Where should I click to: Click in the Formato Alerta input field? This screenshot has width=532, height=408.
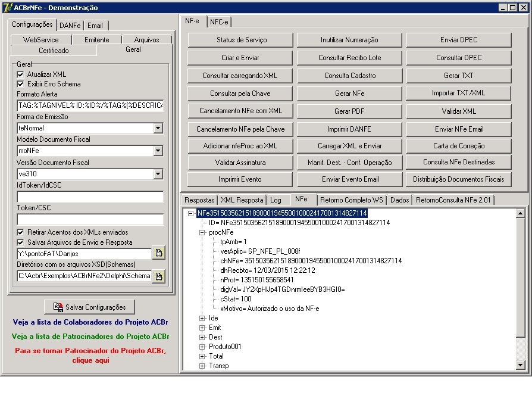90,105
